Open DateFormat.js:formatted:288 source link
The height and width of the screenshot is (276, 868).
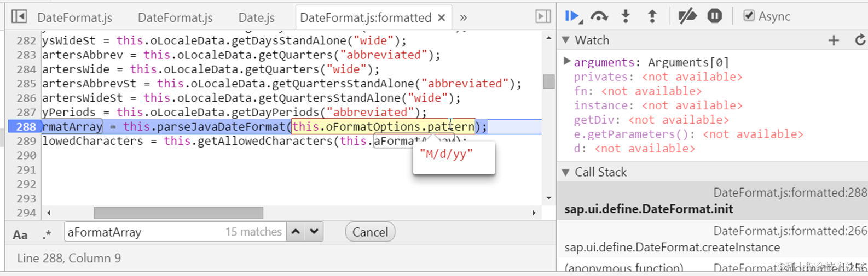[x=790, y=192]
